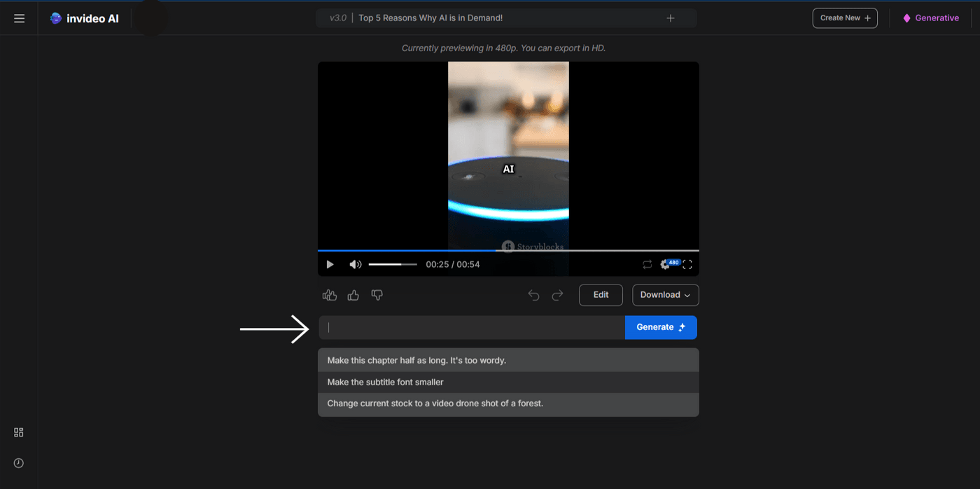Screen dimensions: 980x489
Task: Give the video a thumbs up
Action: pos(353,295)
